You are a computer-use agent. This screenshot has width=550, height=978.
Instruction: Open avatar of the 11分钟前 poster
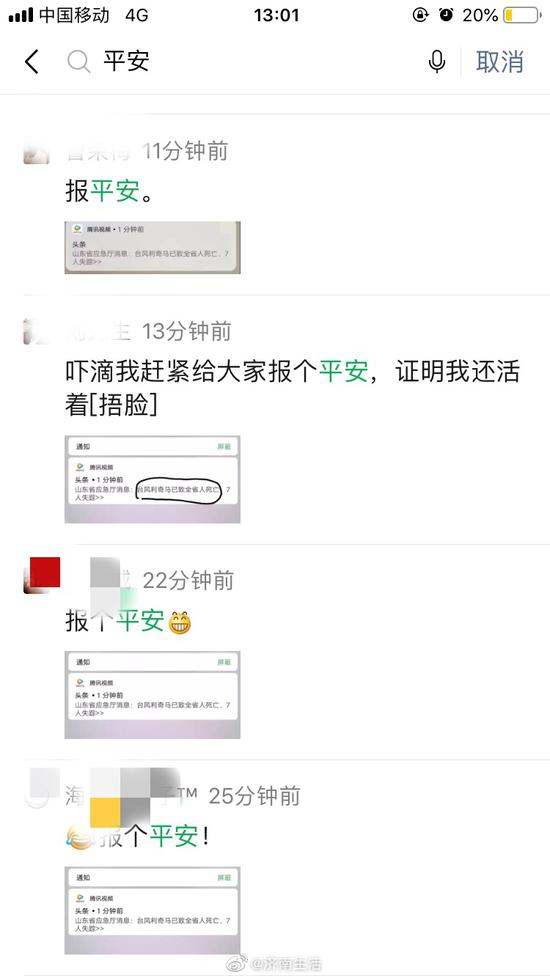point(36,153)
